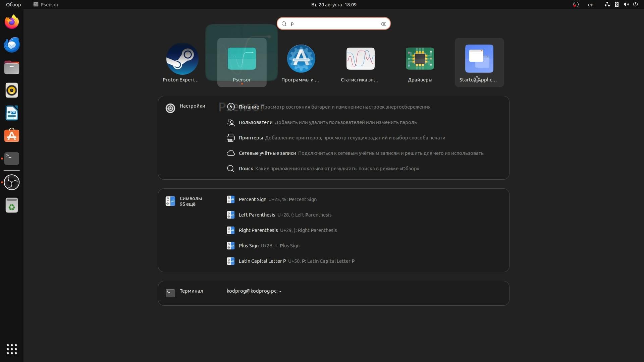The image size is (644, 362).
Task: Click the Обзор activities button
Action: (13, 5)
